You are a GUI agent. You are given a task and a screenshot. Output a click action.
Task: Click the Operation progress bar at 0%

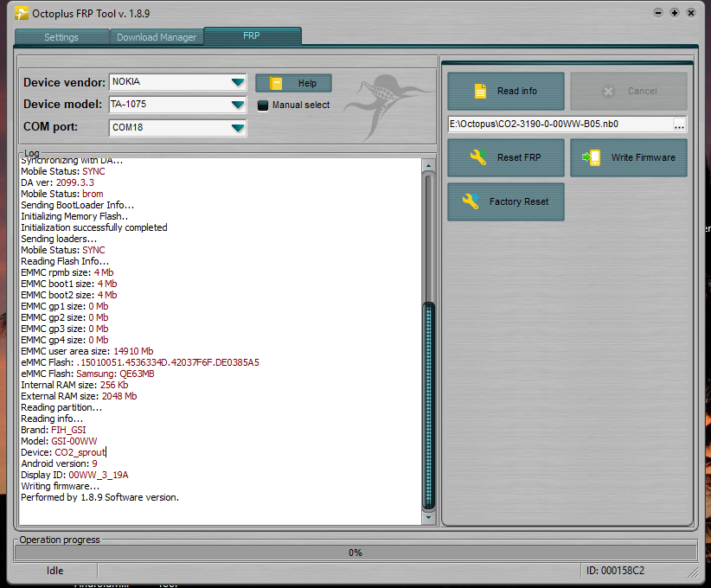tap(355, 553)
